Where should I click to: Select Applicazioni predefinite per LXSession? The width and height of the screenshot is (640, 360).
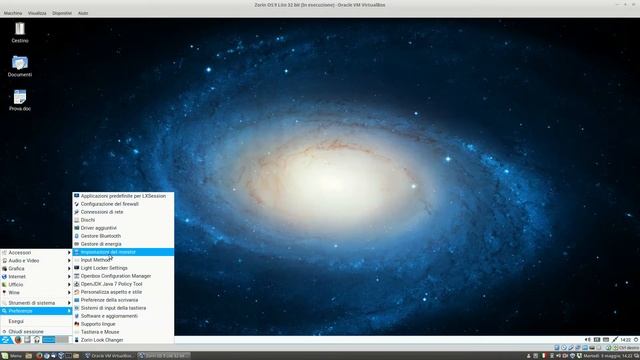(123, 196)
